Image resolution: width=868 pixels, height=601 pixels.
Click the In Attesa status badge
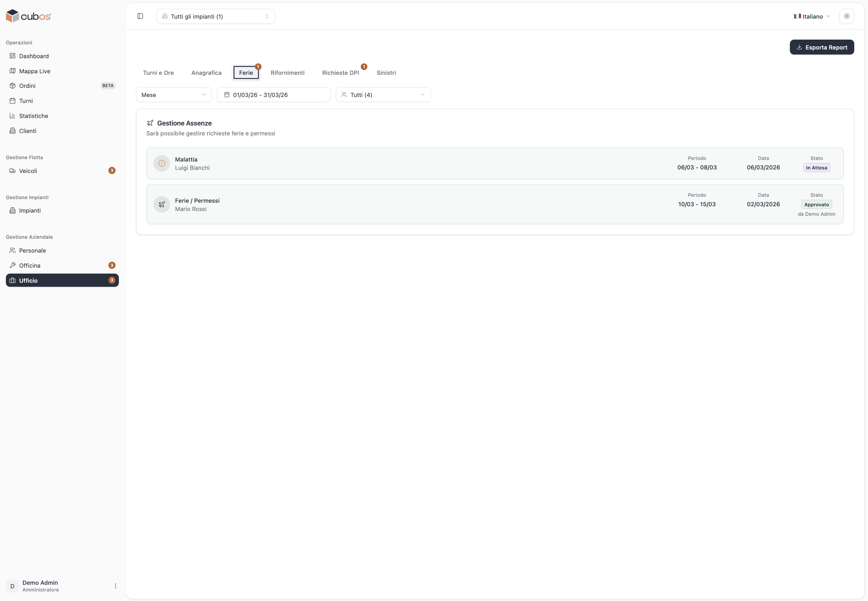coord(816,168)
